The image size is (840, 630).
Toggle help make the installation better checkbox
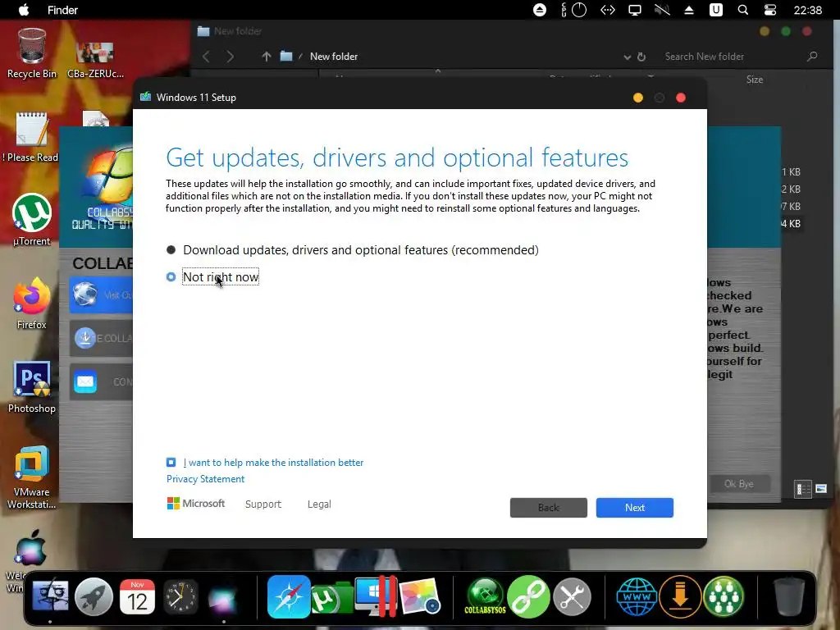pos(171,463)
